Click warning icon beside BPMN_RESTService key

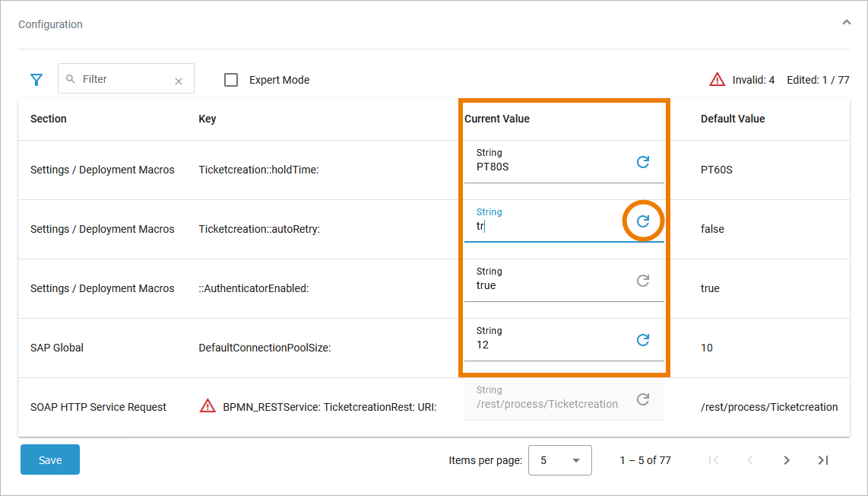(x=207, y=406)
